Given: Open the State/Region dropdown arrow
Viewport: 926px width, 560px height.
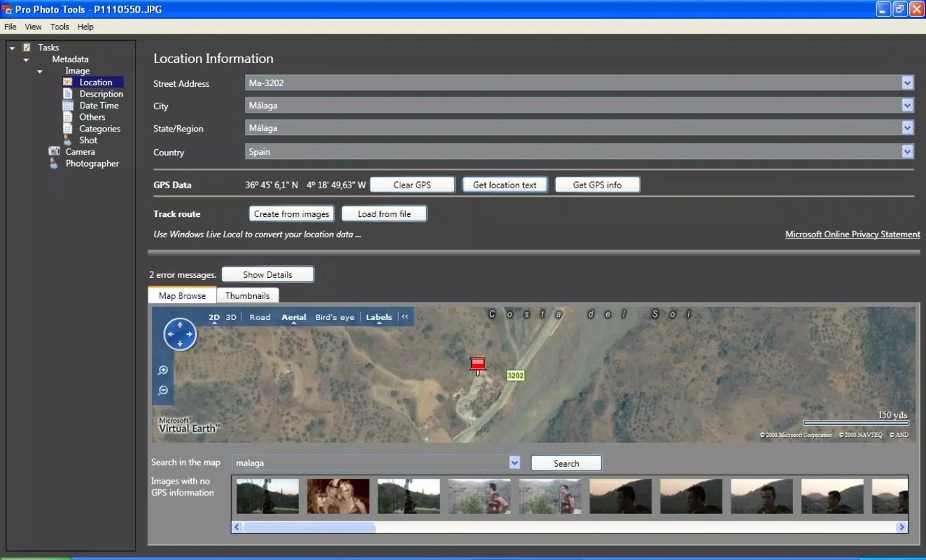Looking at the screenshot, I should [908, 128].
